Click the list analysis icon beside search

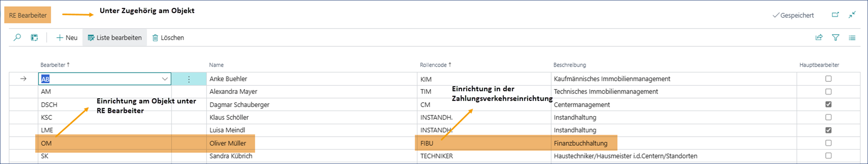pyautogui.click(x=34, y=37)
